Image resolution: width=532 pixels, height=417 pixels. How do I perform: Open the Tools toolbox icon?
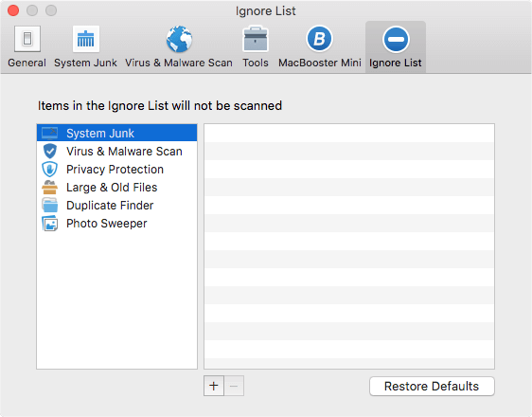point(256,39)
